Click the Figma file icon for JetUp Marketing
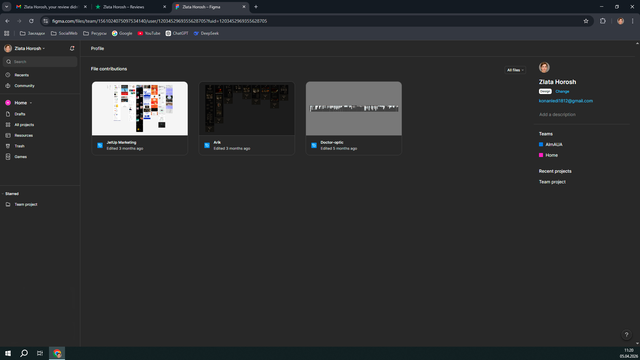The height and width of the screenshot is (360, 640). click(x=100, y=145)
